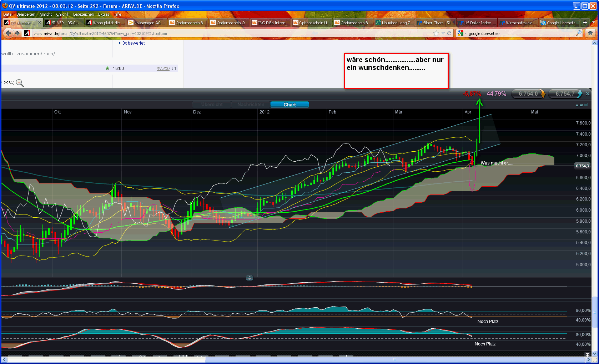Click the 'Was macht er.....' chart annotation

497,163
